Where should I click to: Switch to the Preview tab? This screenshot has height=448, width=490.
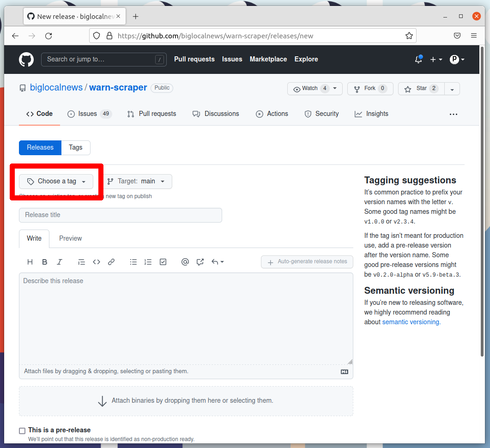click(70, 238)
